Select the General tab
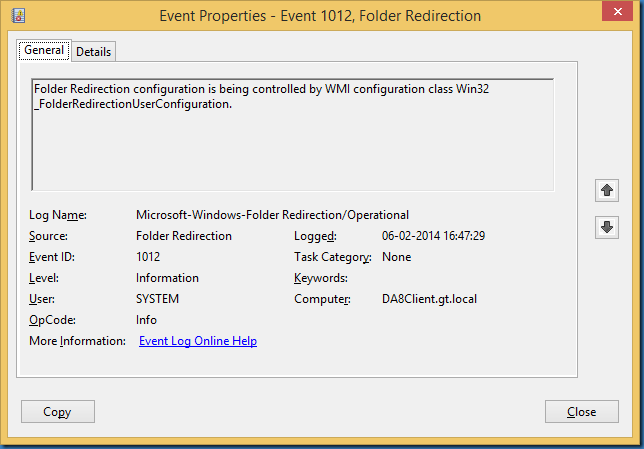Image resolution: width=644 pixels, height=449 pixels. point(44,50)
